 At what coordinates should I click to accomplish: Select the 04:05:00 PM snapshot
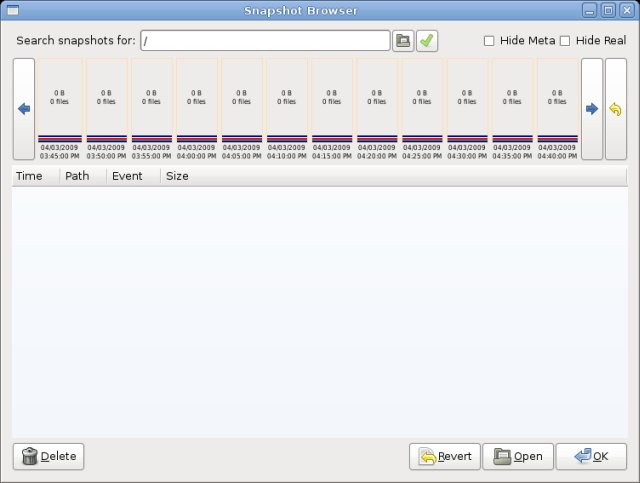click(x=242, y=109)
